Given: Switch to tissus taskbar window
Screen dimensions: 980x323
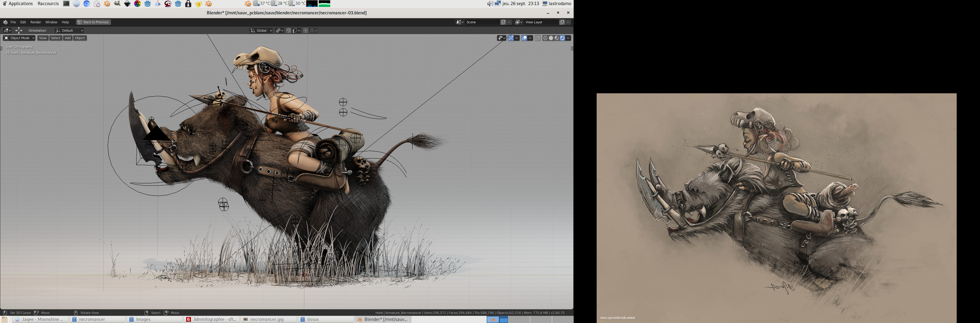Looking at the screenshot, I should tap(326, 320).
